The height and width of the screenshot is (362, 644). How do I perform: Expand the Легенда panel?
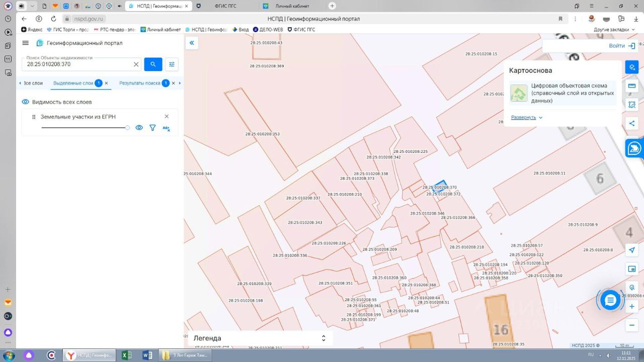pyautogui.click(x=324, y=338)
